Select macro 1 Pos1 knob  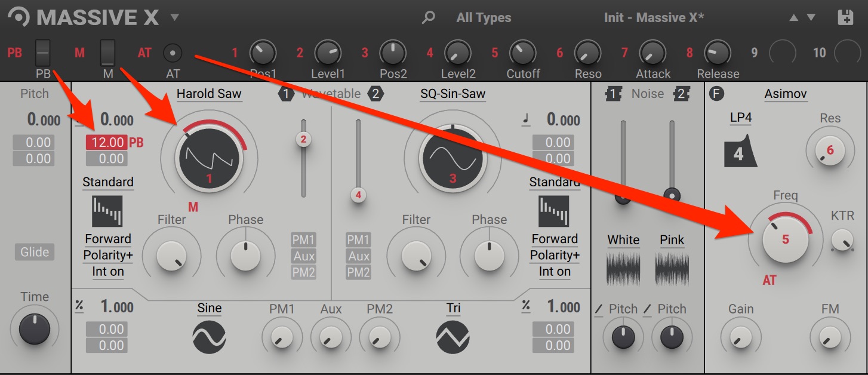pos(263,53)
